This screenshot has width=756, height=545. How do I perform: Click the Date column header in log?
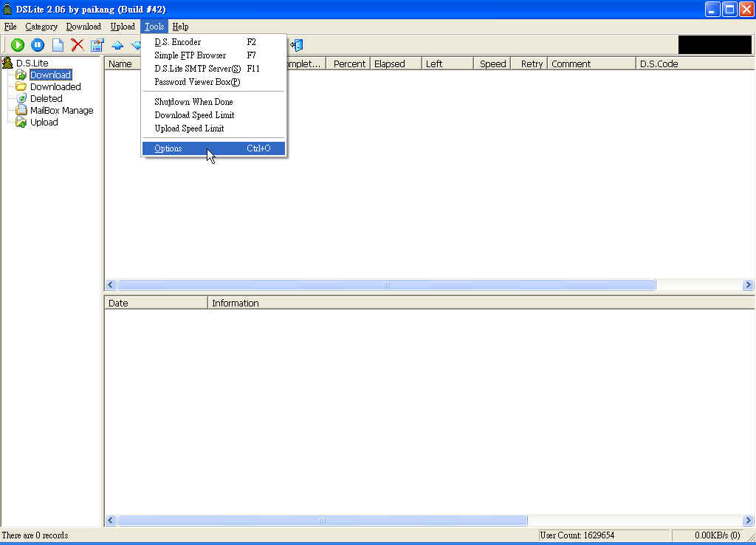coord(157,303)
